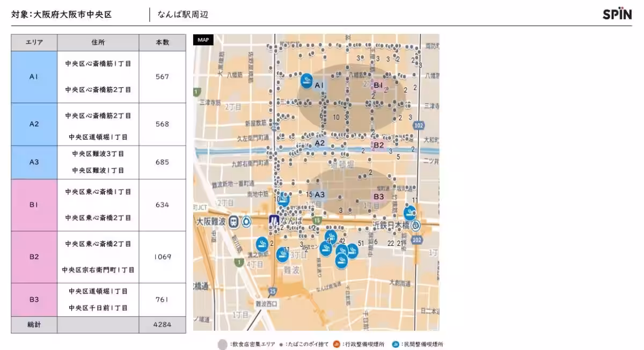Click the たばこのポイ捨て legend dot
The image size is (644, 350).
(x=281, y=345)
